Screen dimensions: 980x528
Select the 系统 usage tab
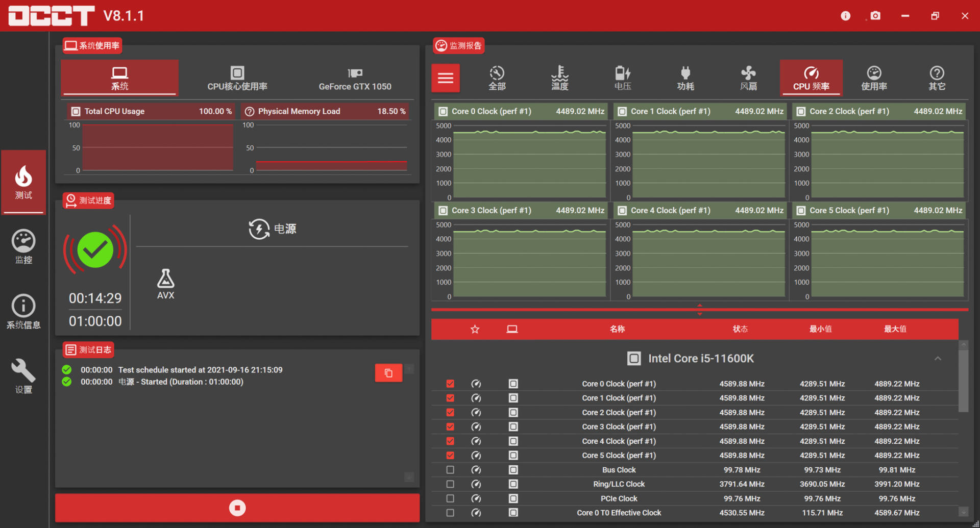tap(119, 78)
